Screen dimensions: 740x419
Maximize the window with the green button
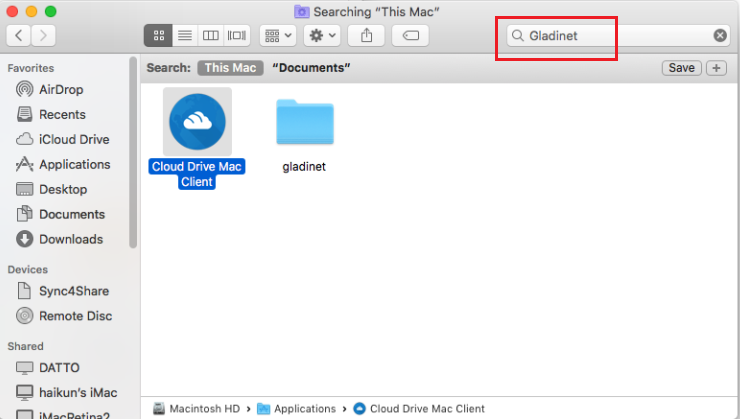click(50, 11)
